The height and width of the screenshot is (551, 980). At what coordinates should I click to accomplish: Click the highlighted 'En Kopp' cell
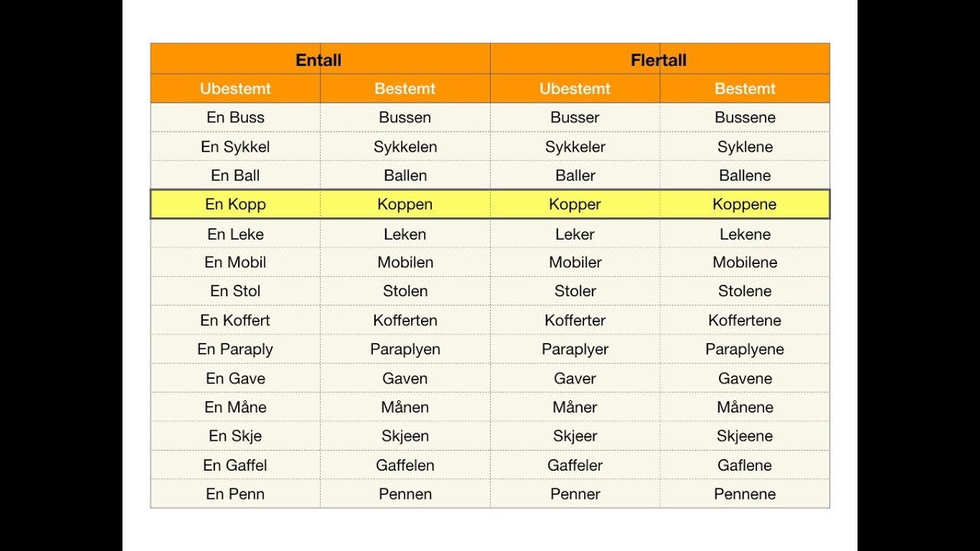(x=236, y=204)
